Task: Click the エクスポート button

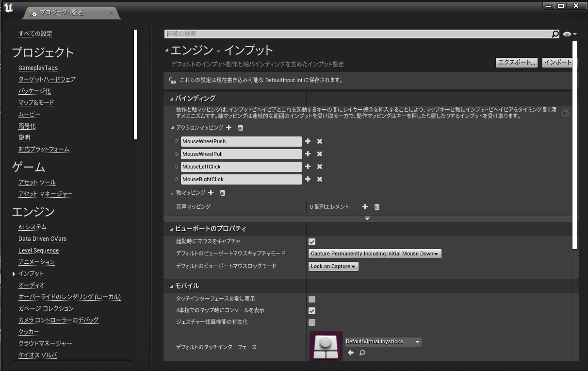Action: [x=517, y=62]
